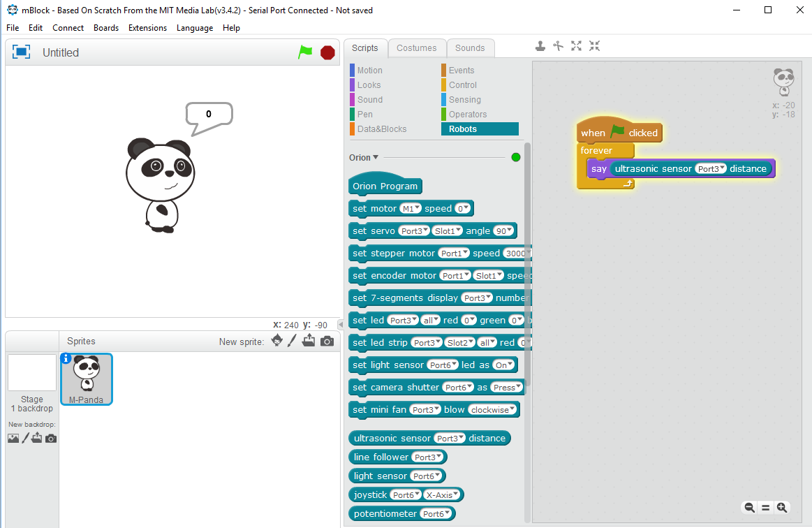The width and height of the screenshot is (812, 528).
Task: Stop the program with red stop button
Action: tap(327, 52)
